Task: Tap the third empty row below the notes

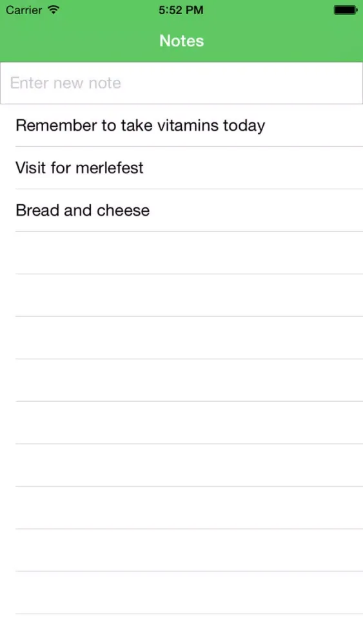Action: coord(181,337)
